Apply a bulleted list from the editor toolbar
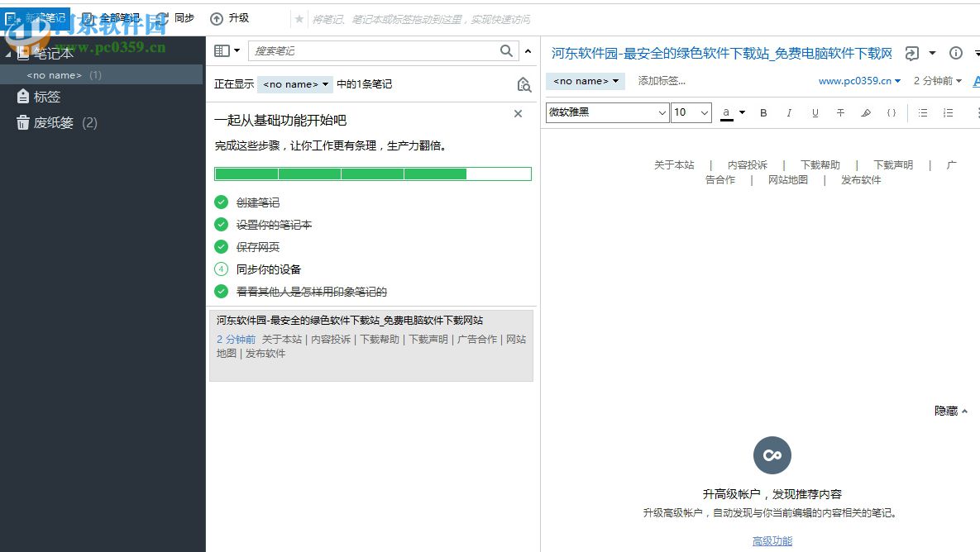This screenshot has width=980, height=552. pos(922,112)
